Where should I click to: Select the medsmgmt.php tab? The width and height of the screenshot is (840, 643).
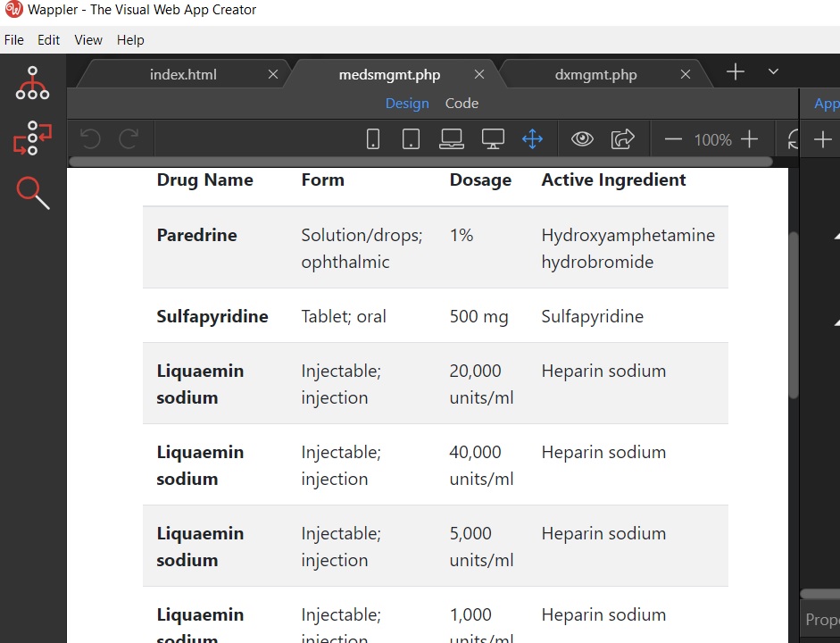(389, 74)
